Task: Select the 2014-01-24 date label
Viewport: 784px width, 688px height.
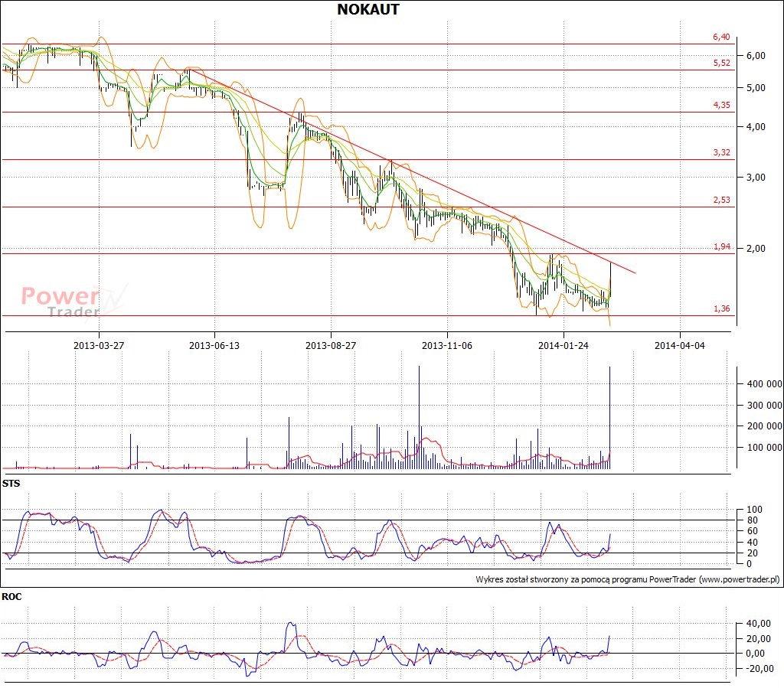Action: (x=563, y=345)
